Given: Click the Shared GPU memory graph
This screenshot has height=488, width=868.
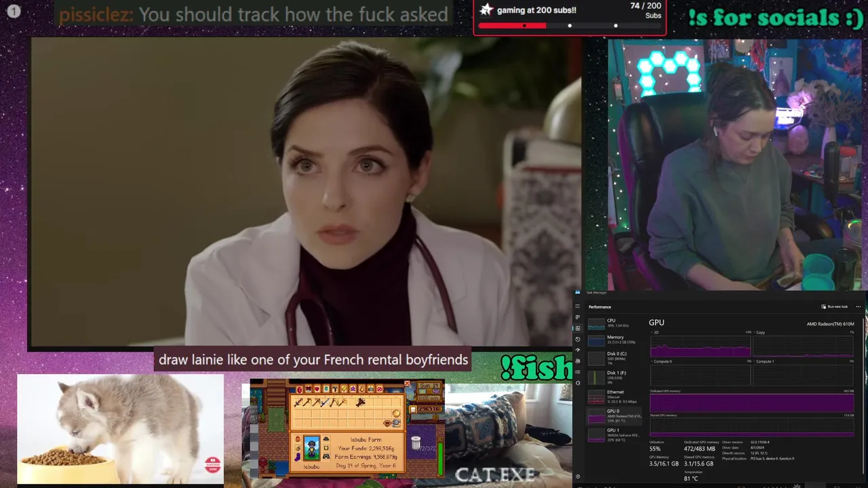Looking at the screenshot, I should pyautogui.click(x=752, y=427).
